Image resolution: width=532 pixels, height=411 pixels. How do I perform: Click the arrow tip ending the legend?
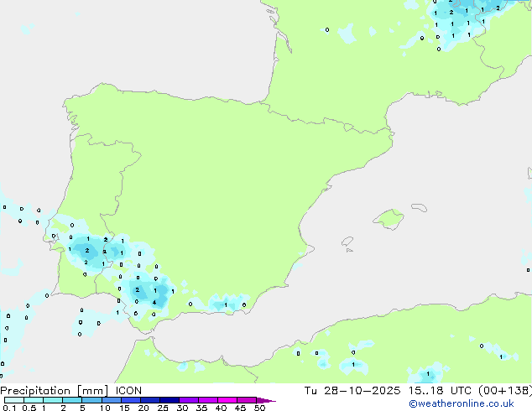[x=272, y=401]
